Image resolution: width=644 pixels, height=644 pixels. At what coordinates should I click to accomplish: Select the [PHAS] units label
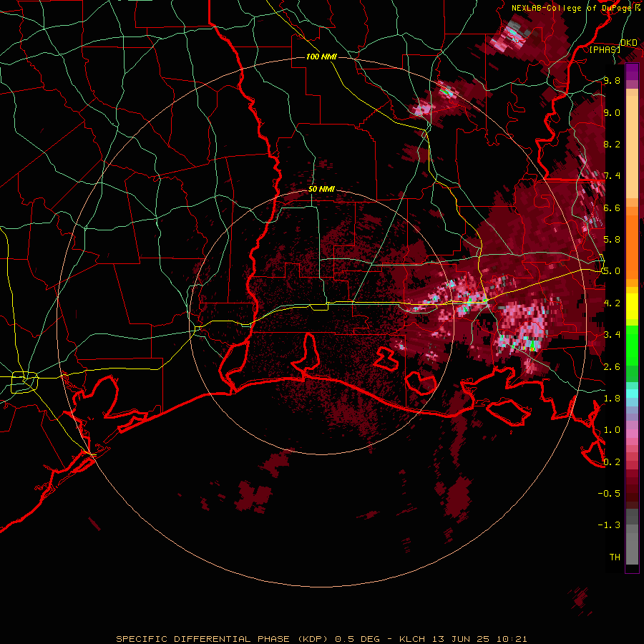click(x=605, y=50)
